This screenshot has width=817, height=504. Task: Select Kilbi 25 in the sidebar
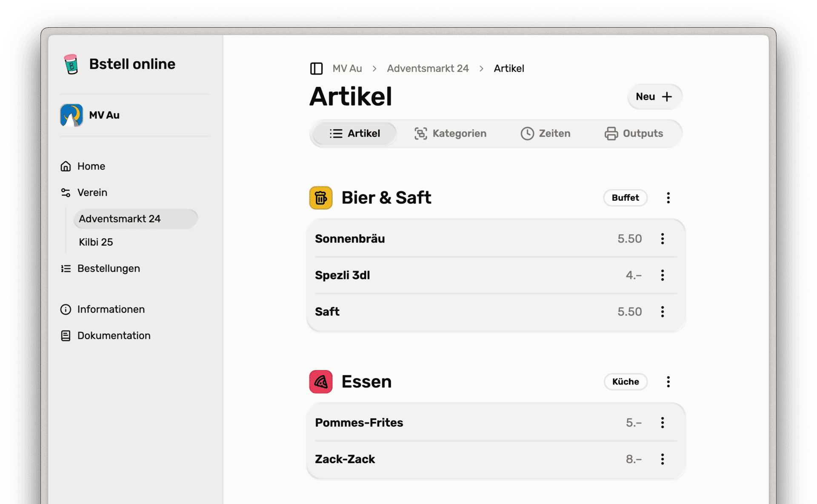pos(96,242)
